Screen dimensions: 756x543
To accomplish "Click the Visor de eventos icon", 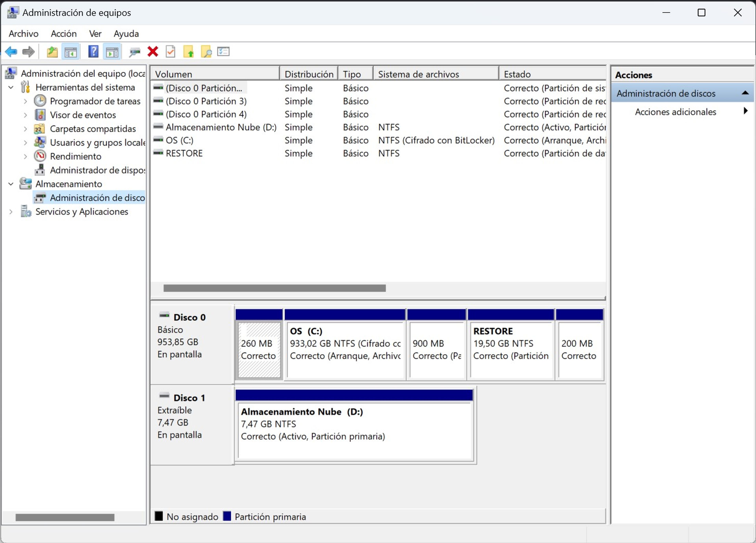I will tap(40, 115).
